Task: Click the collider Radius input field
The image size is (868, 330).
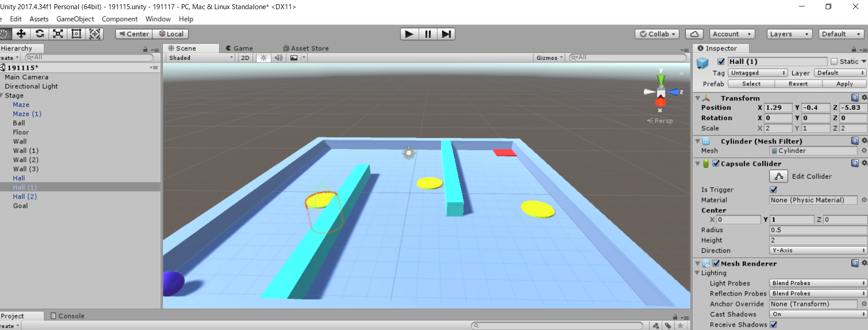Action: click(818, 230)
